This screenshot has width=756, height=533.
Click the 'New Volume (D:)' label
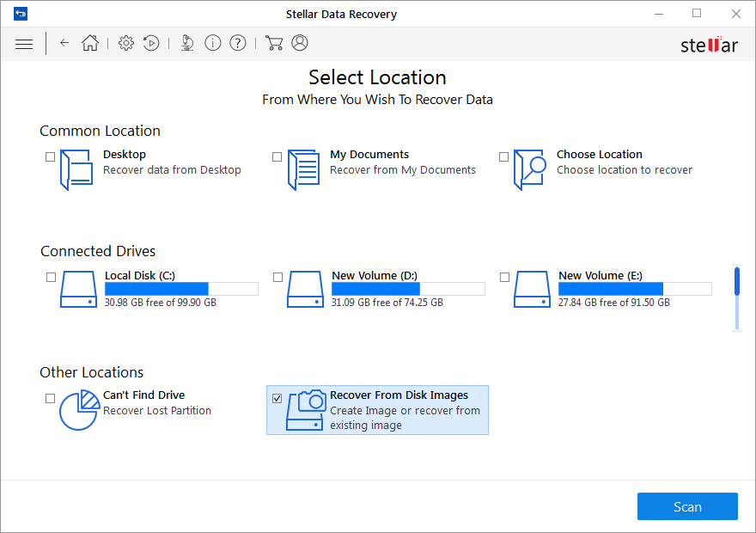[x=375, y=275]
